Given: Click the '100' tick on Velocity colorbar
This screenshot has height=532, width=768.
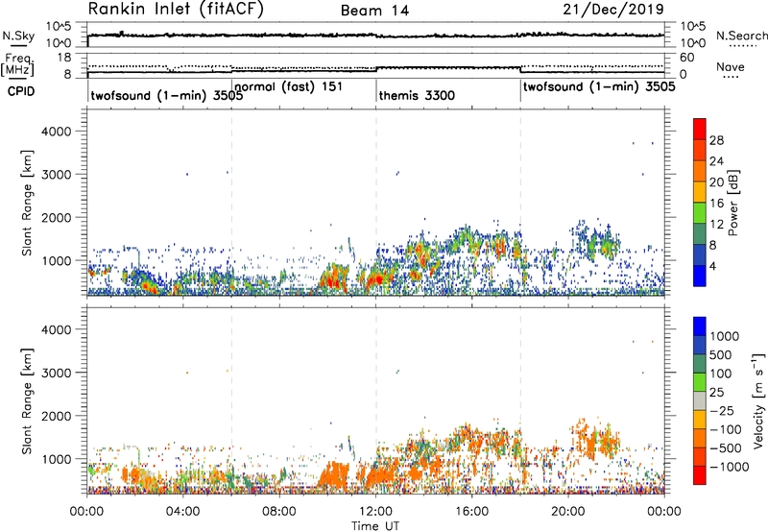Looking at the screenshot, I should click(721, 374).
